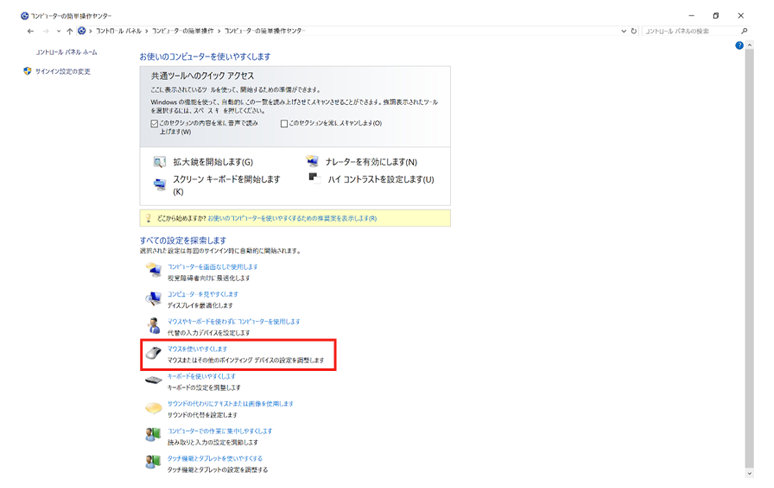Select コンピューターの簡単操作センター breadcrumb segment
The height and width of the screenshot is (488, 774).
click(x=265, y=31)
